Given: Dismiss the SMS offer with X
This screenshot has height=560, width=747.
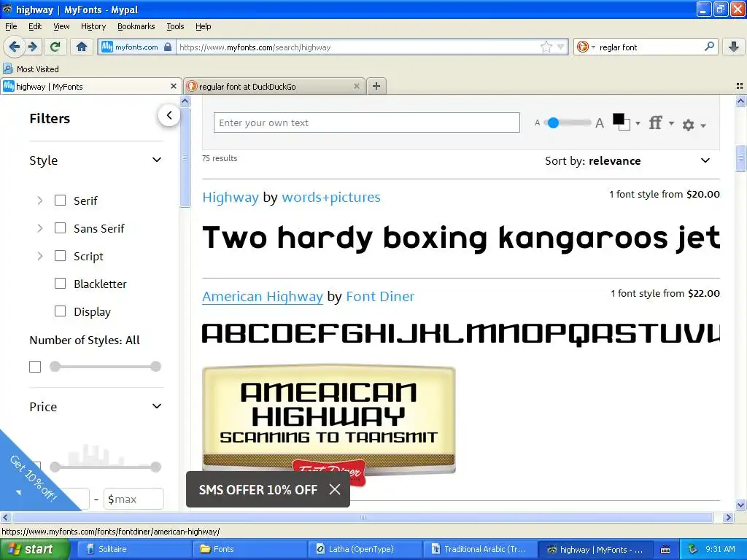Looking at the screenshot, I should [x=335, y=489].
